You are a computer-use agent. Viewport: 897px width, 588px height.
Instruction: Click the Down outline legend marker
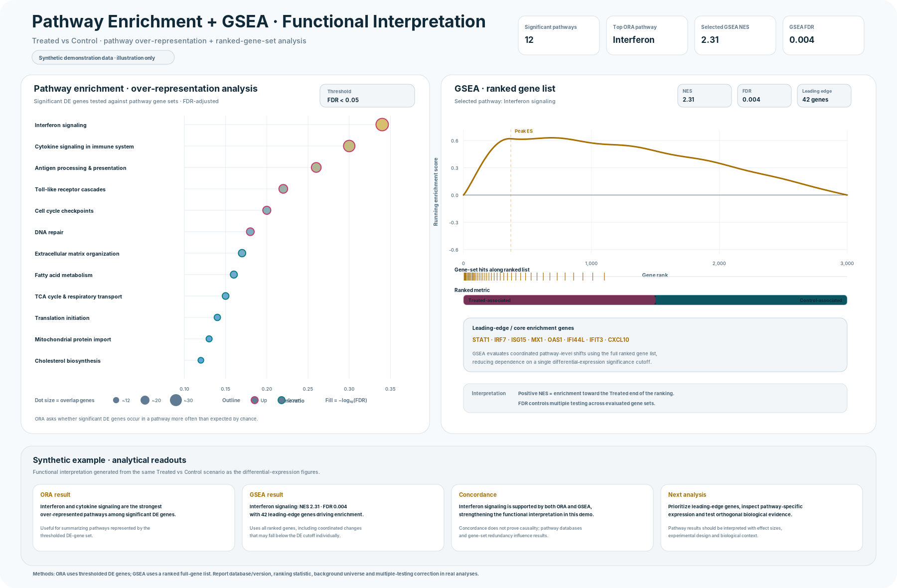pyautogui.click(x=282, y=400)
